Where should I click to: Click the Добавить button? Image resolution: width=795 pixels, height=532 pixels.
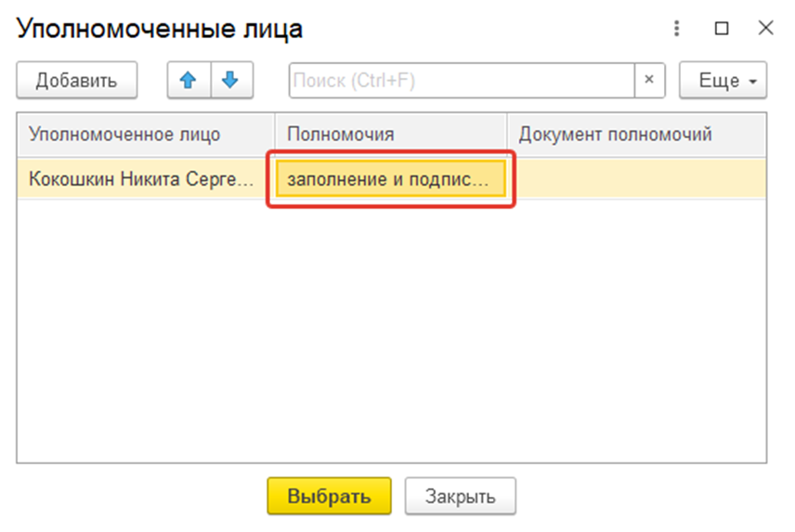coord(77,80)
